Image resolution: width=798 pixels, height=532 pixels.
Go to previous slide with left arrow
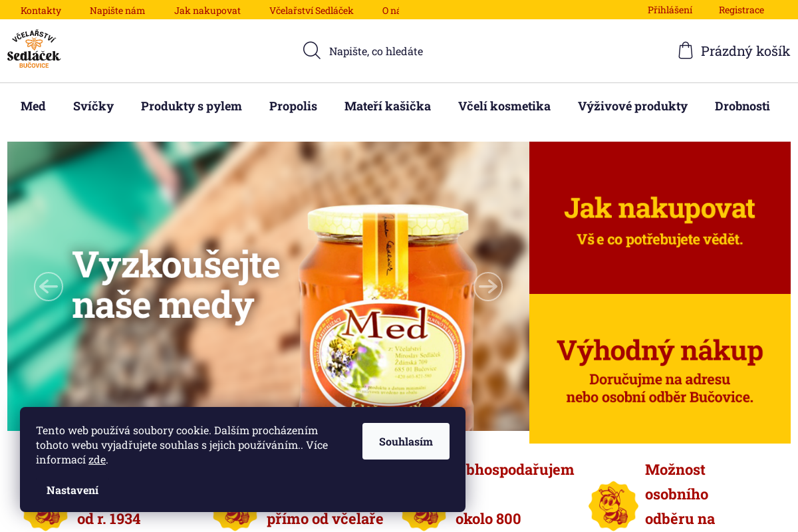click(49, 287)
